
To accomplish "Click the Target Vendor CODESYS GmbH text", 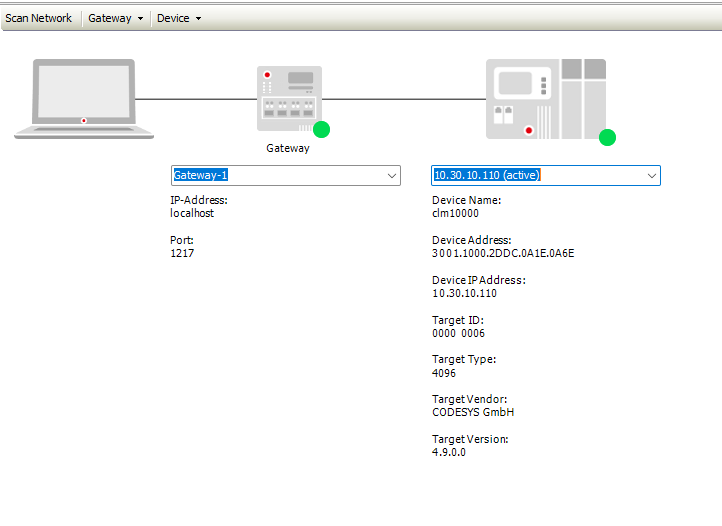I will [x=473, y=412].
